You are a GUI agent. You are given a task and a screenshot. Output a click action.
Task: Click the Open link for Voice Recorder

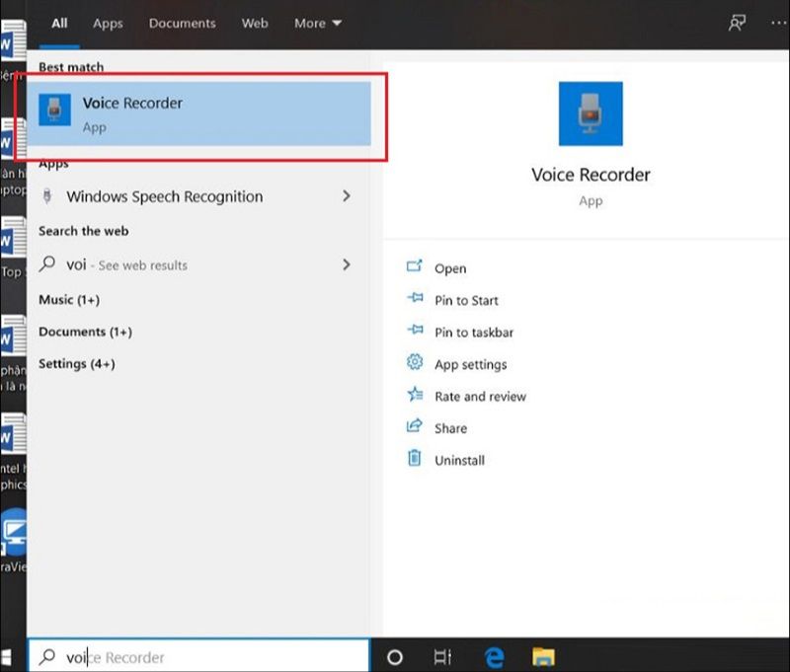coord(449,267)
